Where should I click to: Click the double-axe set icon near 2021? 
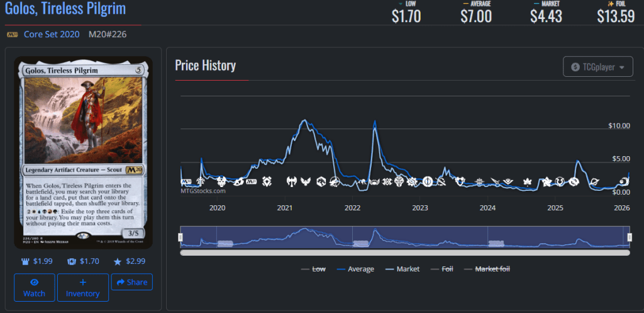pos(292,182)
